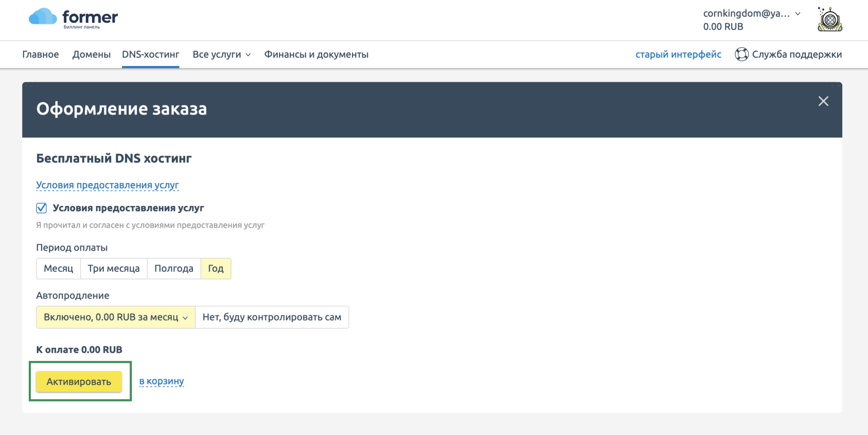Click the в корзину link
Image resolution: width=868 pixels, height=435 pixels.
click(x=161, y=381)
